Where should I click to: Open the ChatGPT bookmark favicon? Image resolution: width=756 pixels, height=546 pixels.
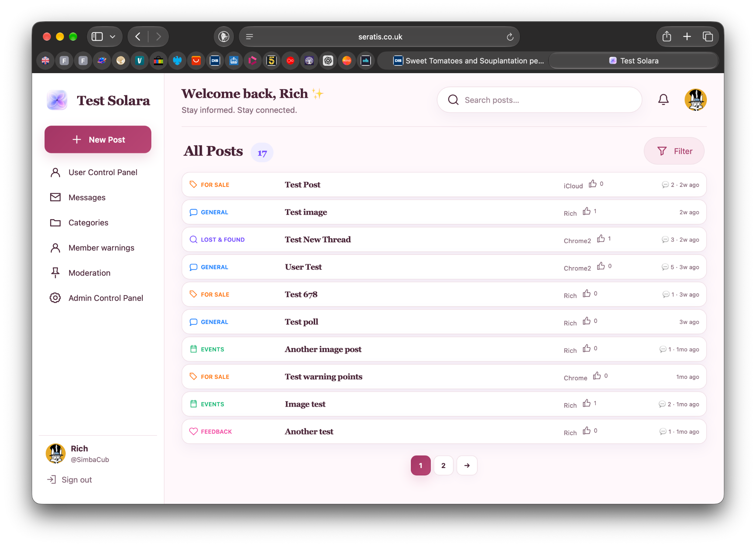[x=328, y=61]
